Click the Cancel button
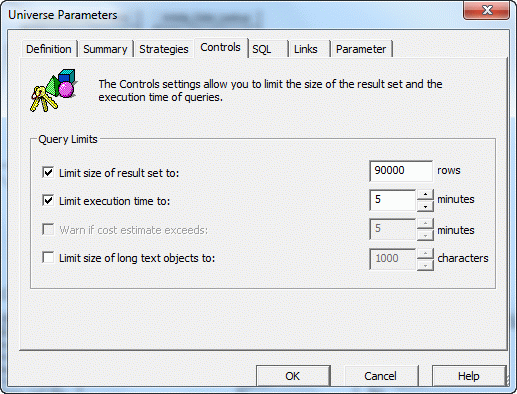The image size is (517, 394). pos(381,376)
